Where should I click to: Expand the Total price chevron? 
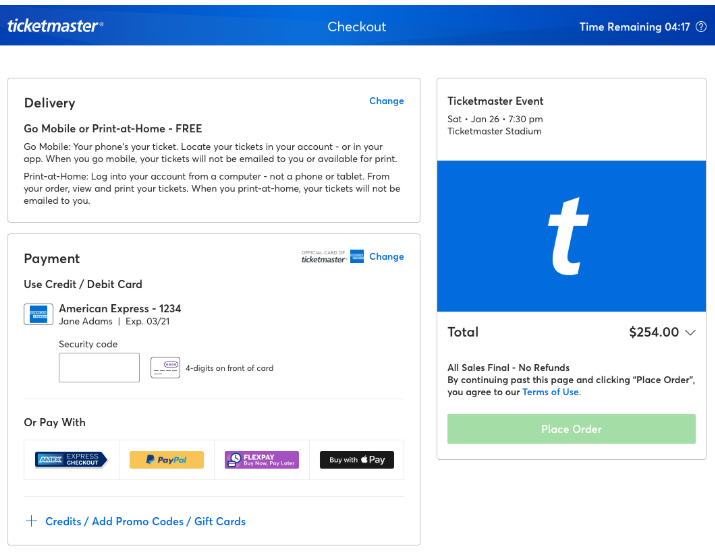(x=690, y=332)
